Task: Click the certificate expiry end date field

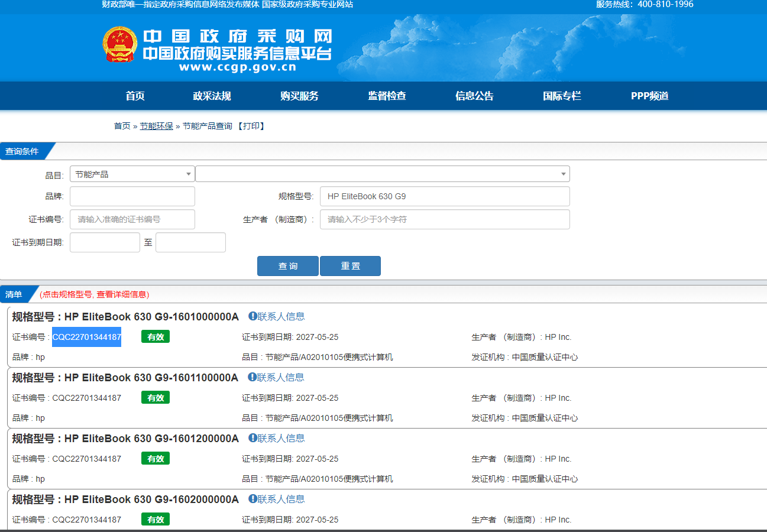Action: [x=190, y=242]
